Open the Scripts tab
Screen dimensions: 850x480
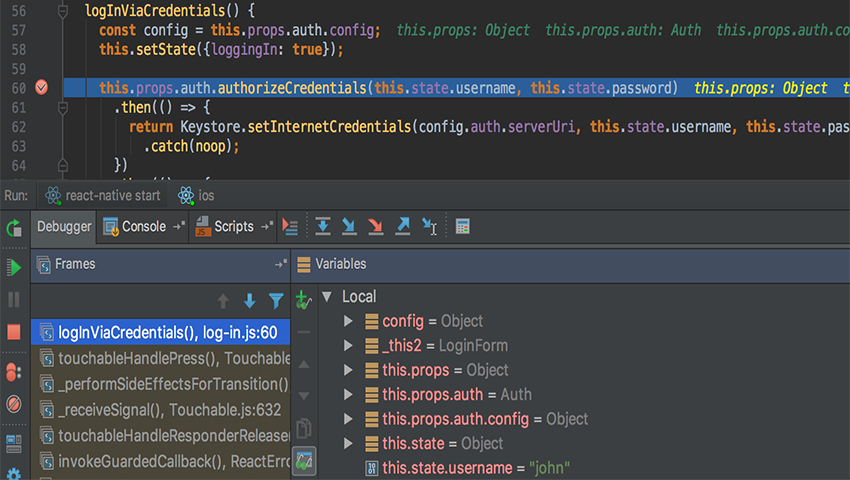[233, 227]
